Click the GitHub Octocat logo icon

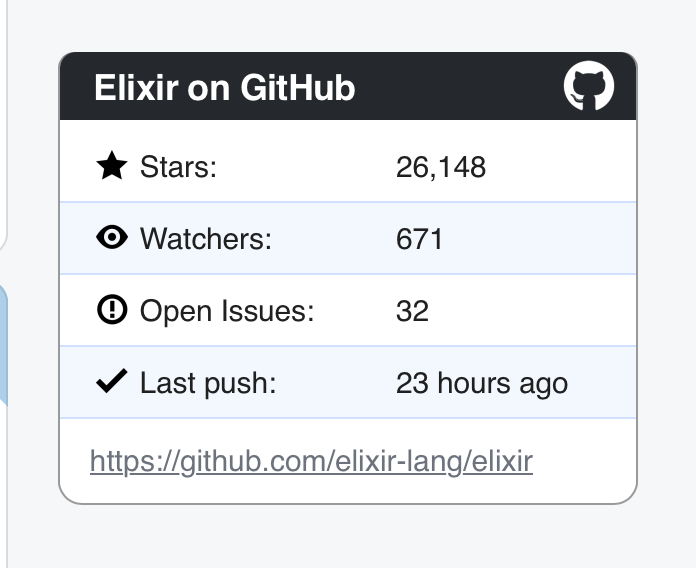click(588, 86)
